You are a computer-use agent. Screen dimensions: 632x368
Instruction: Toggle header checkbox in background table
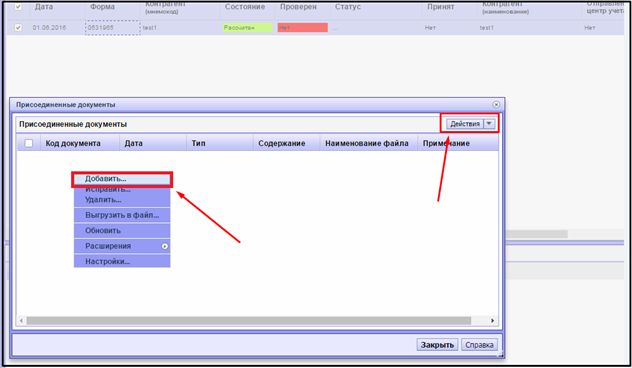(x=18, y=7)
